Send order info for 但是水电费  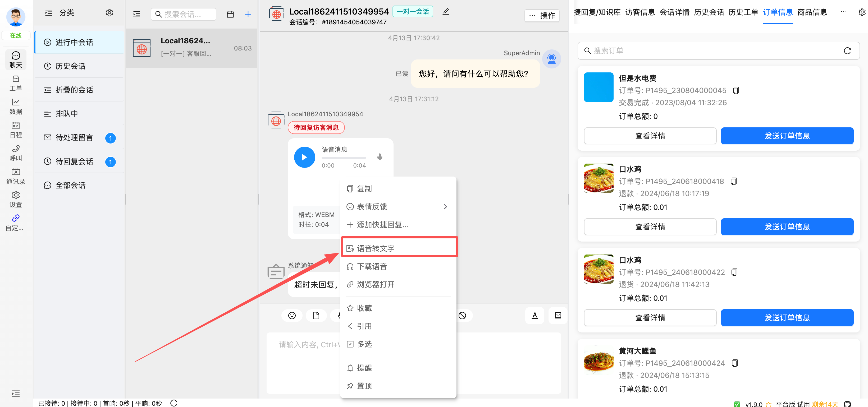[787, 136]
